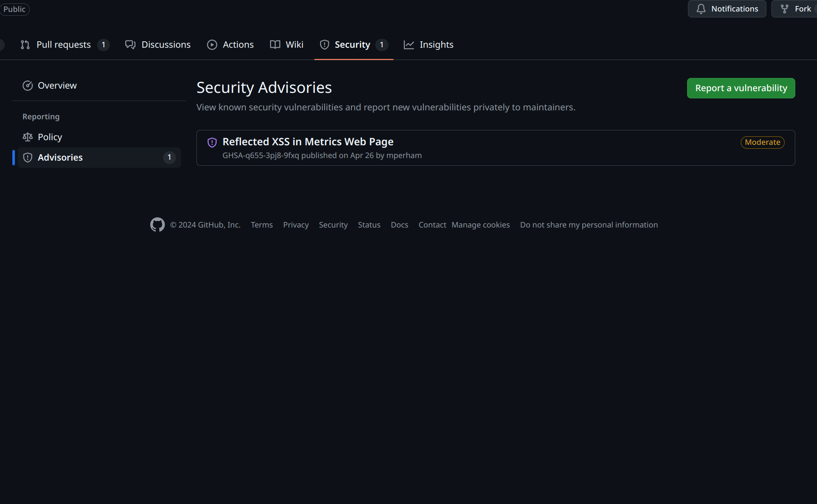The image size is (817, 504).
Task: Select the Security tab
Action: (x=354, y=45)
